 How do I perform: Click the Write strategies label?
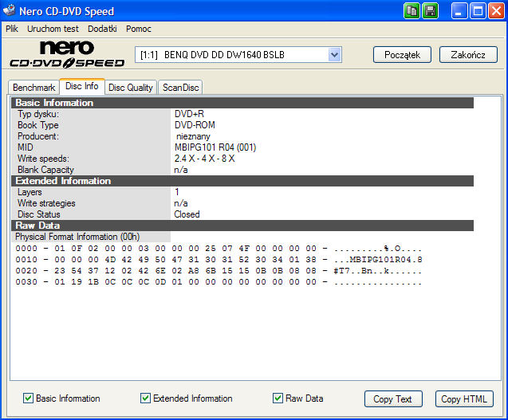[x=46, y=203]
